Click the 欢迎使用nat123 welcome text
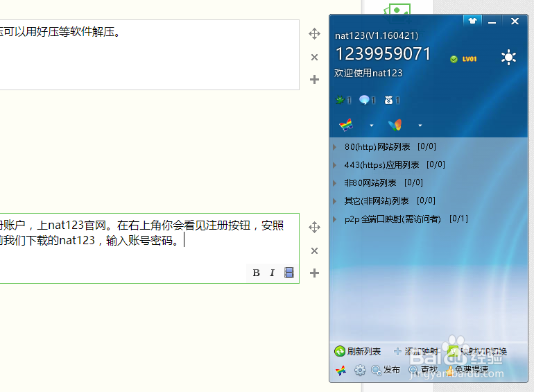Viewport: 534px width, 392px height. pyautogui.click(x=368, y=73)
